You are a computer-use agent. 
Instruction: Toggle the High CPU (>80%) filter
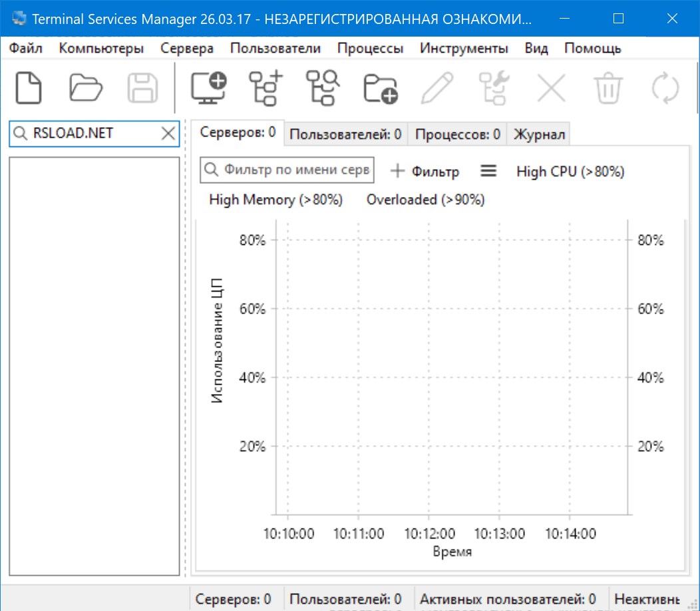(570, 171)
